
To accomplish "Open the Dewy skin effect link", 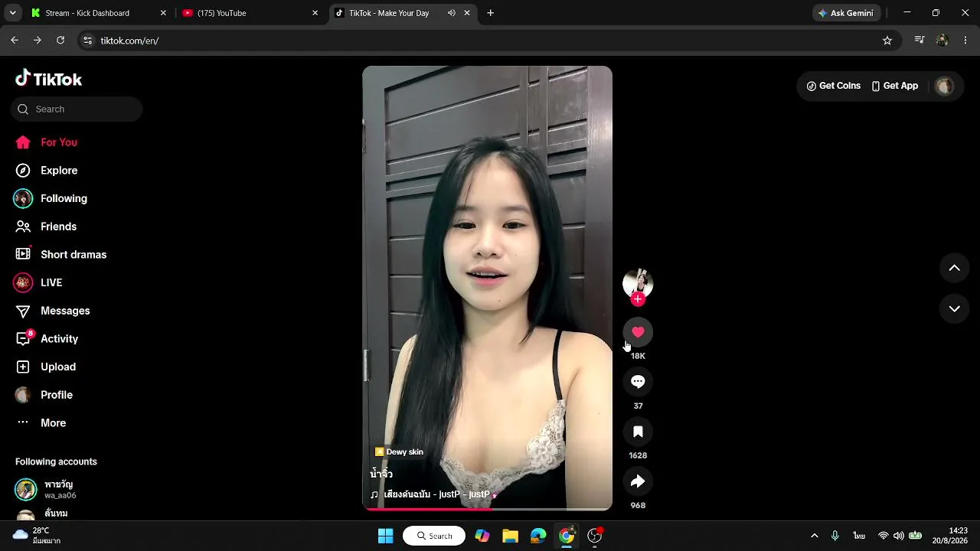I will (x=399, y=452).
